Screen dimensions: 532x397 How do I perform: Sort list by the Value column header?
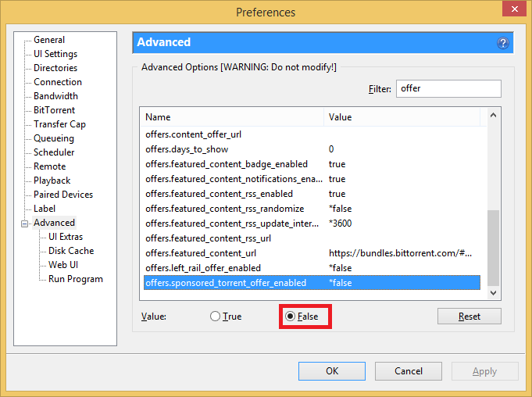402,117
